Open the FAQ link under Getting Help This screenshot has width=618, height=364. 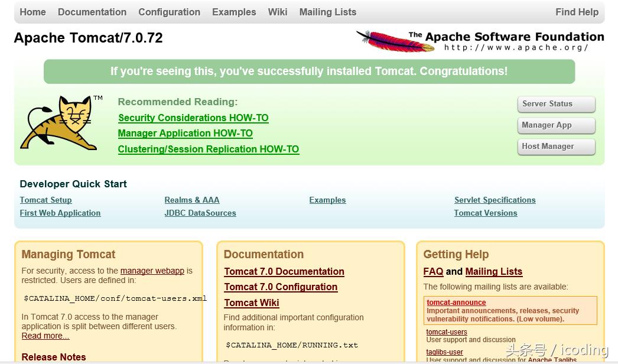pos(433,272)
